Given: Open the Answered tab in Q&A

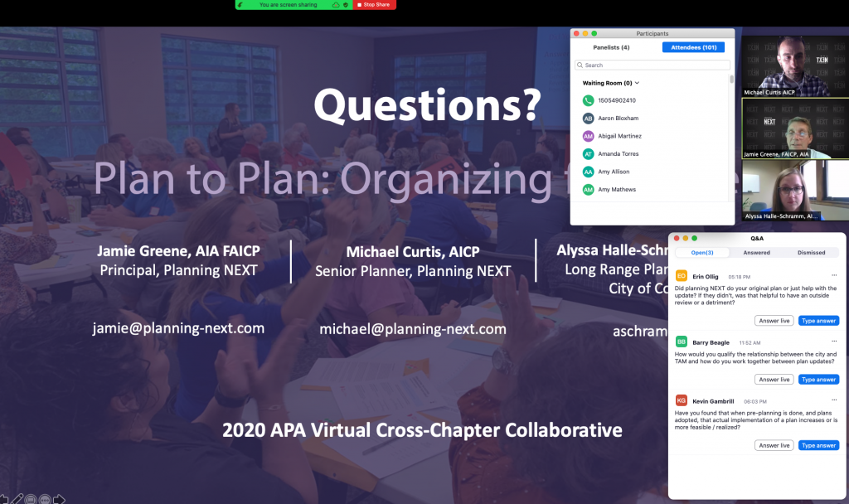Looking at the screenshot, I should (x=756, y=253).
